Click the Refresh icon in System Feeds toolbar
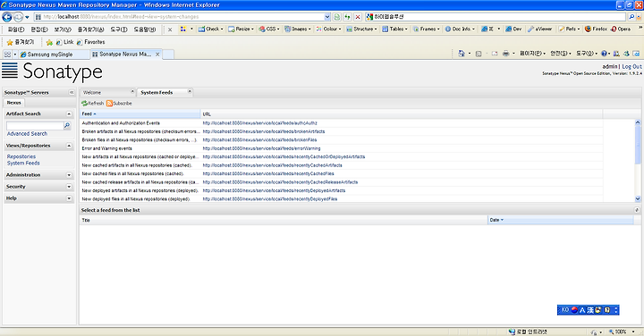This screenshot has height=336, width=644. pos(85,104)
